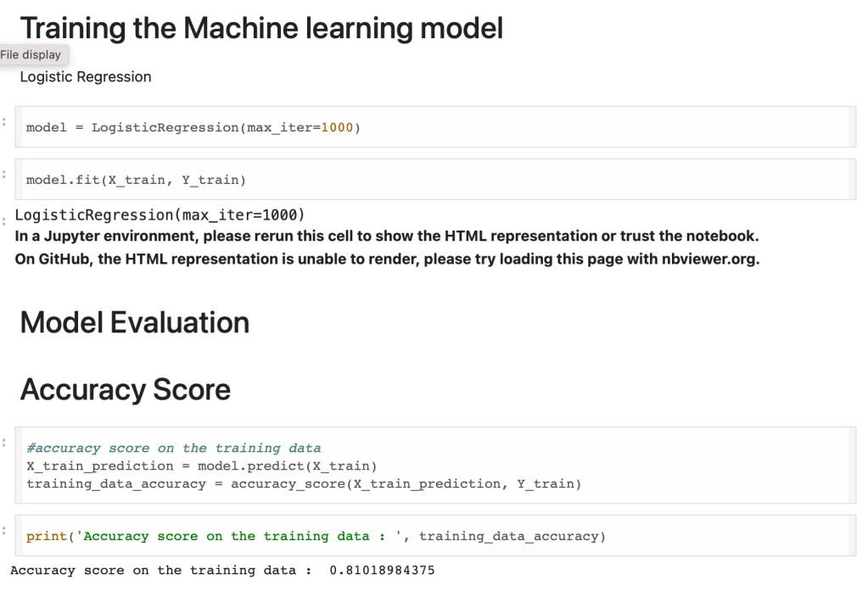Screen dimensions: 868x591
Task: Click the '#accuracy score on the training data' comment
Action: [x=173, y=449]
